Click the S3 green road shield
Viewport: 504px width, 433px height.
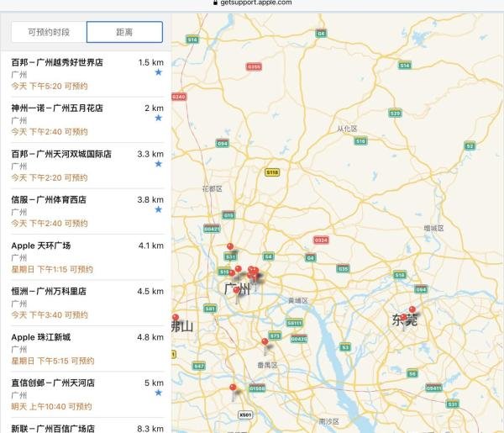(x=345, y=347)
